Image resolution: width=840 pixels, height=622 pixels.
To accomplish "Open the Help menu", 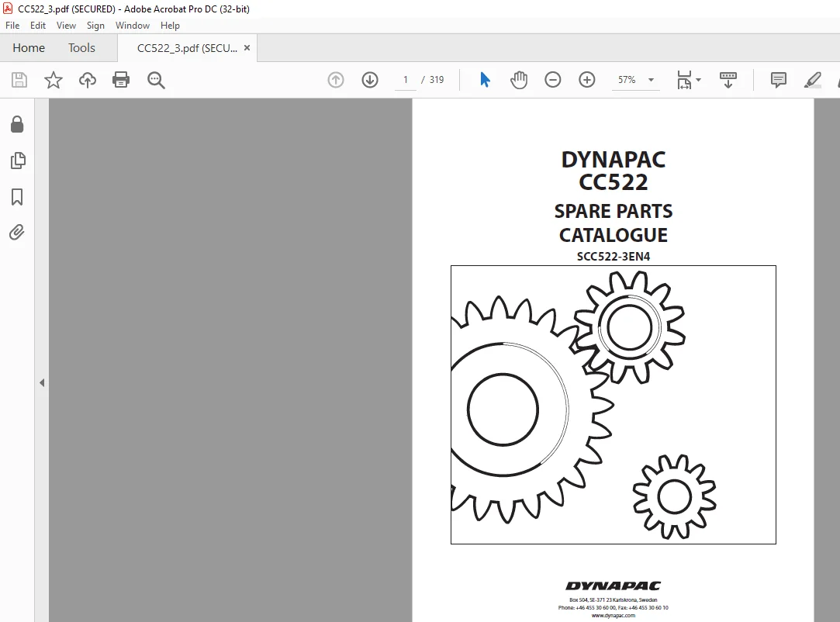I will (x=170, y=25).
